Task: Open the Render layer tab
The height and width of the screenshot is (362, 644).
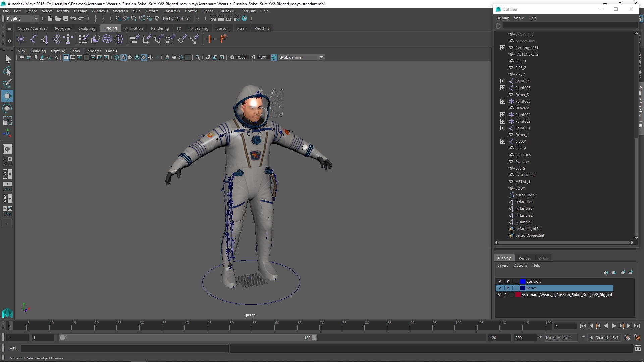Action: click(x=525, y=258)
